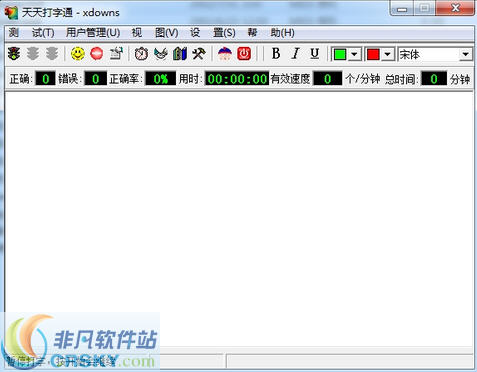
Task: Click inside the white typing text area
Action: coord(239,220)
